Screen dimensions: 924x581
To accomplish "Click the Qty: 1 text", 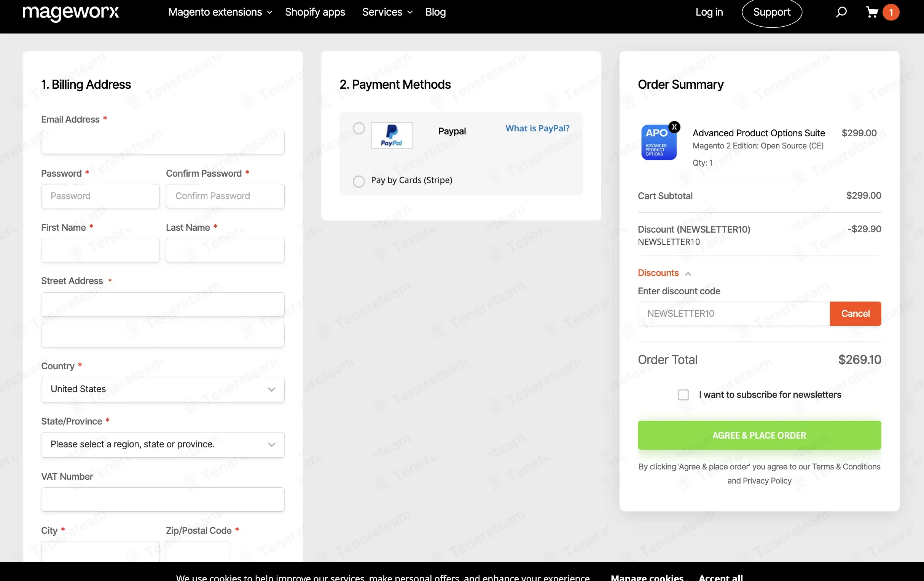I will [x=703, y=163].
